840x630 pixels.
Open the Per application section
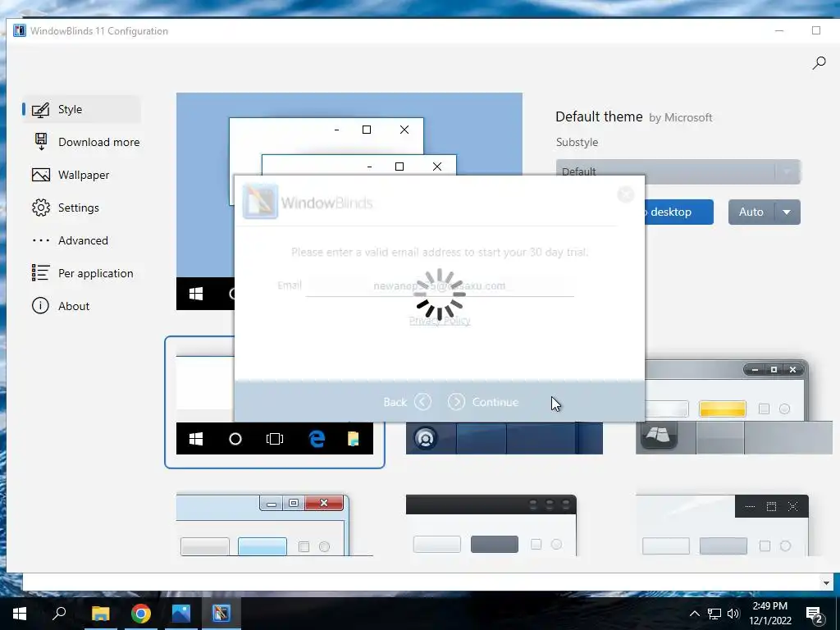82,273
